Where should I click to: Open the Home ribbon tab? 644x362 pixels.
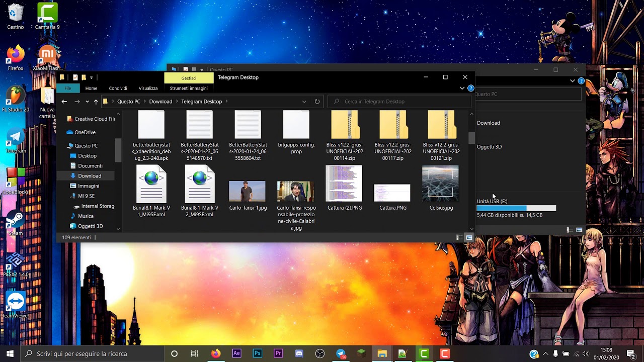tap(91, 88)
